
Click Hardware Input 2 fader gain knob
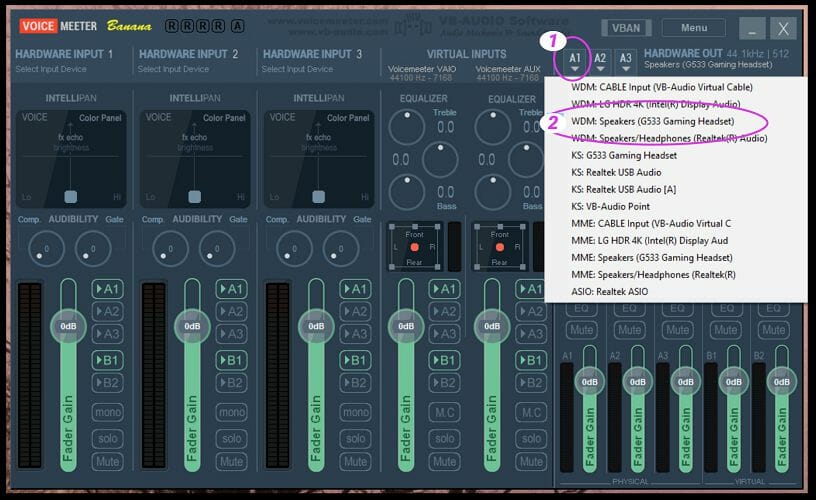pos(192,326)
